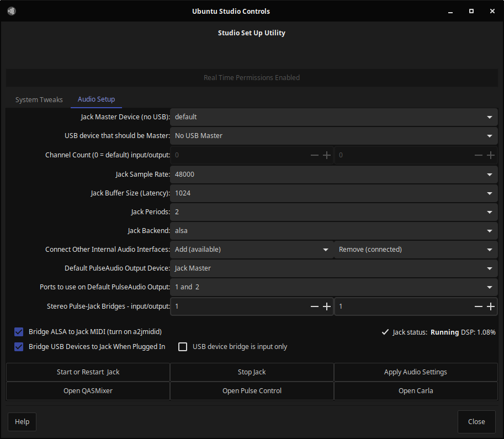Launch Carla with the Open Carla button
This screenshot has width=504, height=439.
415,391
